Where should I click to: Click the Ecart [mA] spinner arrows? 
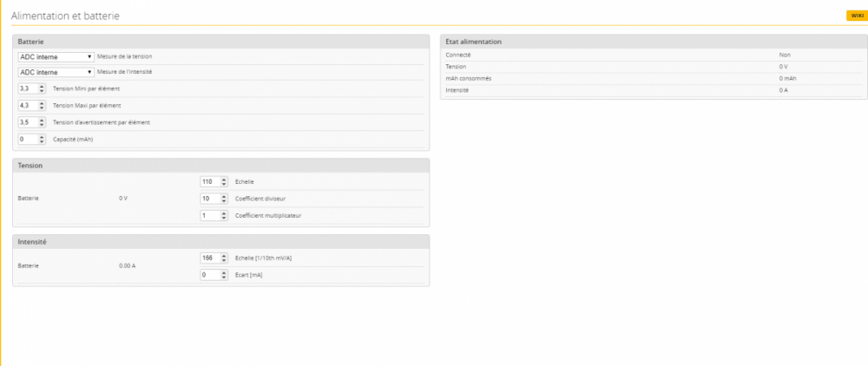pos(224,275)
